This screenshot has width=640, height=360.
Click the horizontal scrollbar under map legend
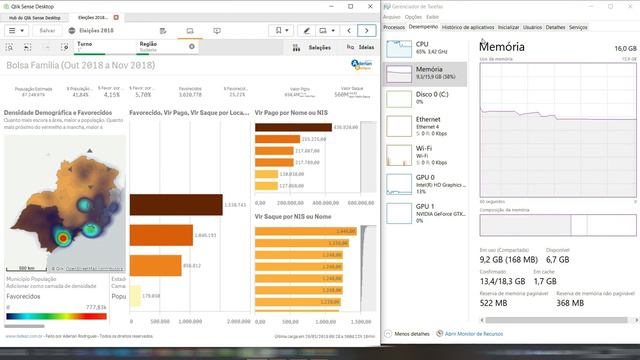(24, 326)
